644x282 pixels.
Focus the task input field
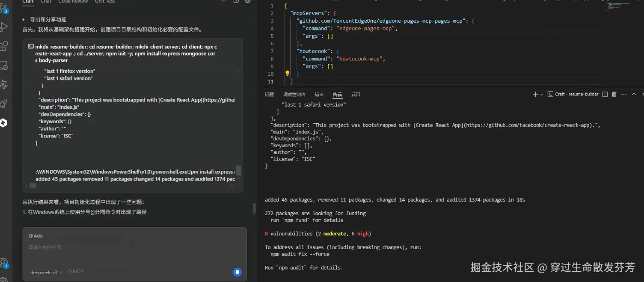point(134,247)
